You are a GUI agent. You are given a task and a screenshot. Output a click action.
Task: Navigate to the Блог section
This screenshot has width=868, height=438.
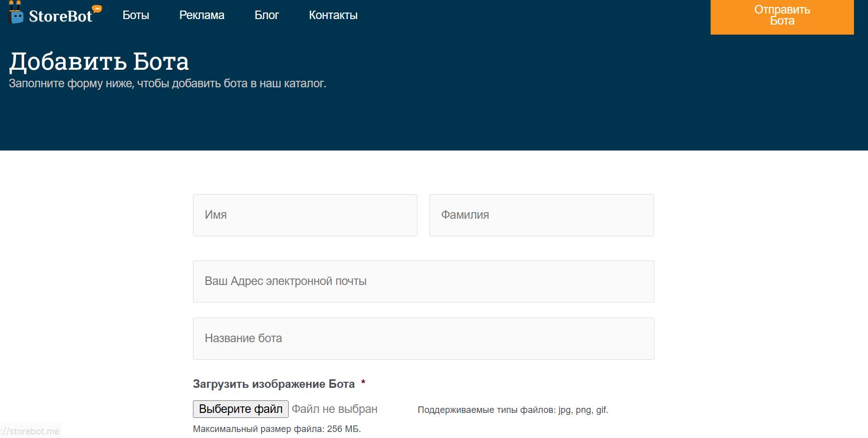click(x=267, y=16)
